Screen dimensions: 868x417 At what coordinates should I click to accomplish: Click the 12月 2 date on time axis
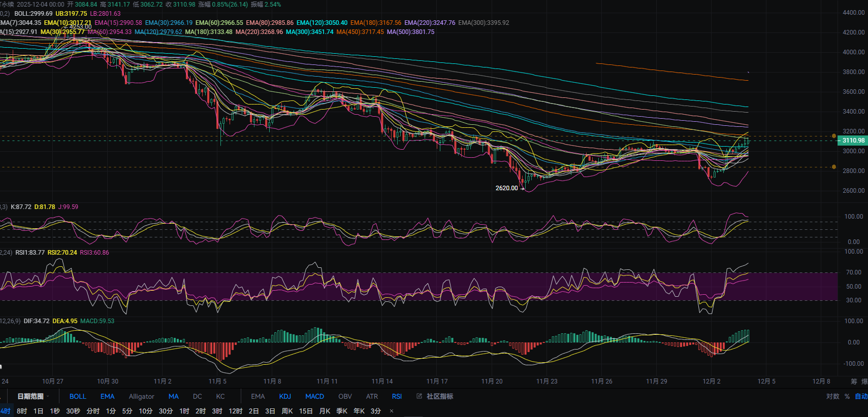(711, 381)
